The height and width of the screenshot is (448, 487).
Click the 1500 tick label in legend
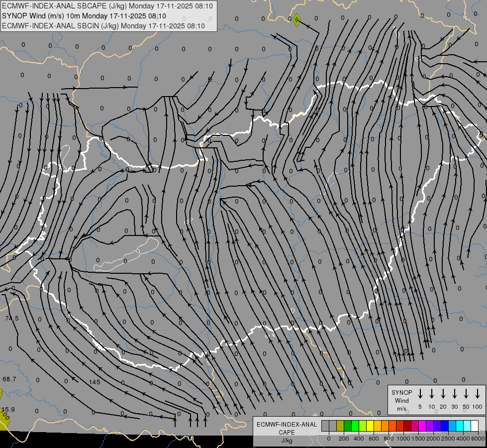[x=418, y=439]
